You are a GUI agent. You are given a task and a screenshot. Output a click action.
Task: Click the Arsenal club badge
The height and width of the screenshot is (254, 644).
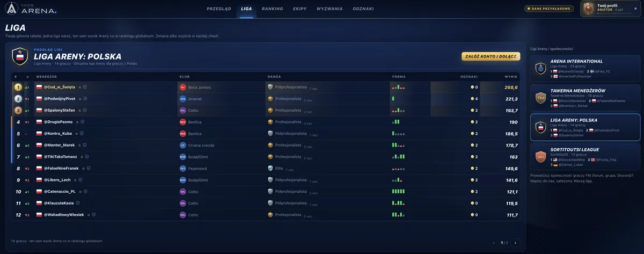coord(183,99)
